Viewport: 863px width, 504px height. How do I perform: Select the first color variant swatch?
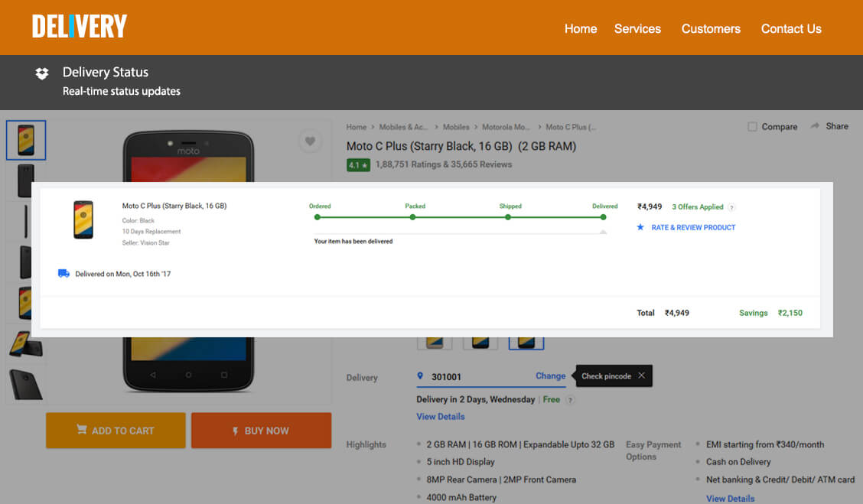(x=435, y=342)
